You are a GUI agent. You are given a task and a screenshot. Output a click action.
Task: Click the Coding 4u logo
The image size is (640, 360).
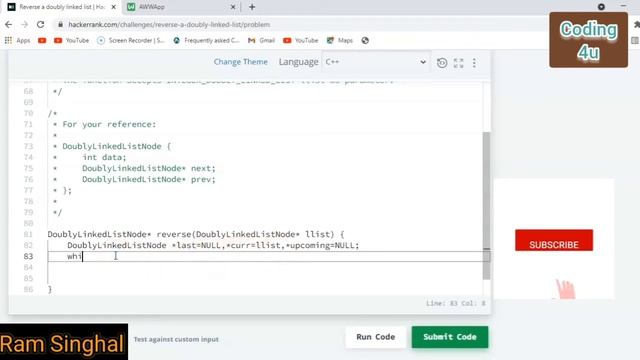click(x=589, y=40)
